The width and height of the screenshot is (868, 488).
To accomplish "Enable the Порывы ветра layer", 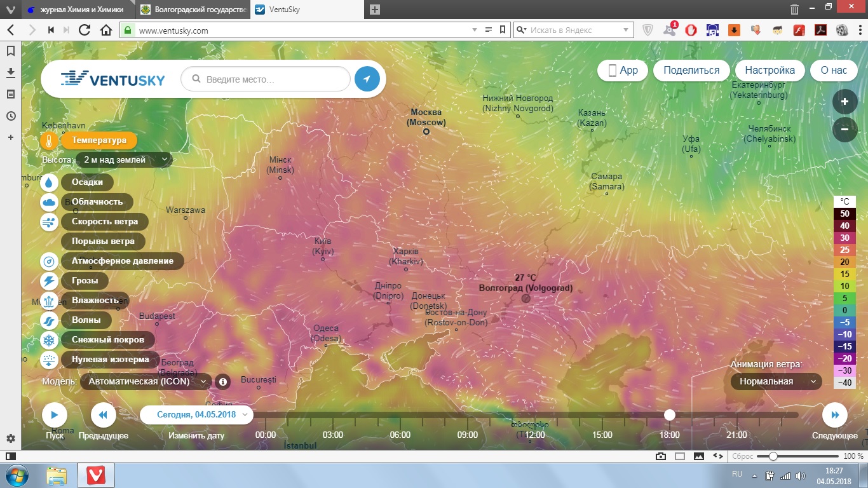I will [x=103, y=241].
